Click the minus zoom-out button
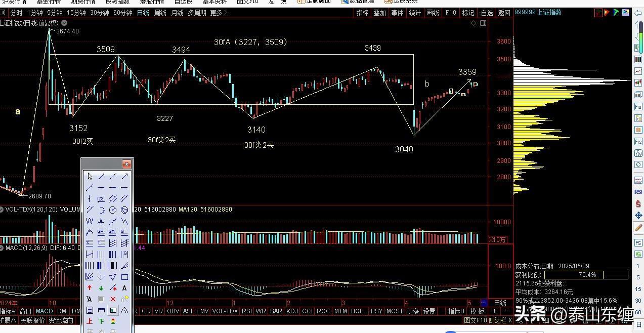 click(x=506, y=311)
